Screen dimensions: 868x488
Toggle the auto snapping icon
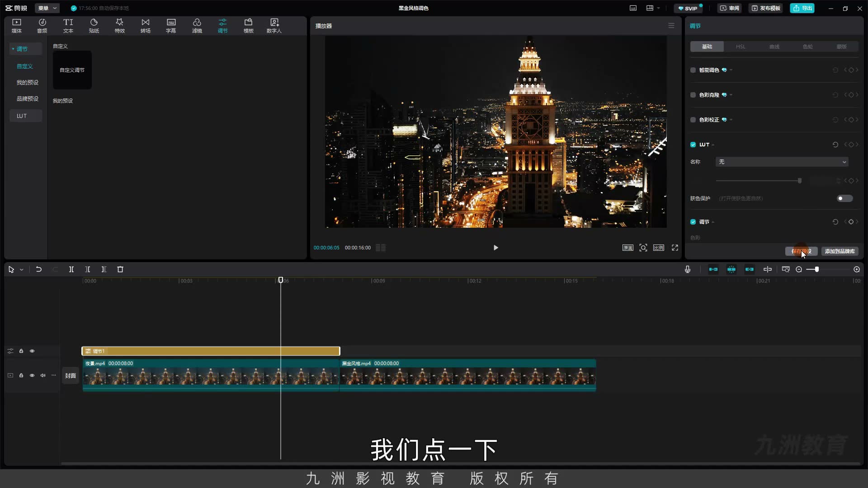(x=731, y=269)
